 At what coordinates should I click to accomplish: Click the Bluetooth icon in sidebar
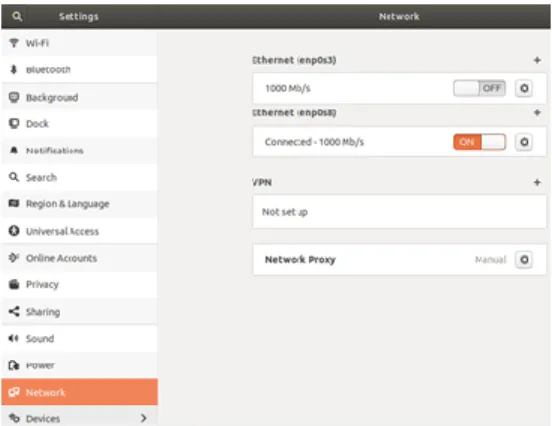pos(14,69)
